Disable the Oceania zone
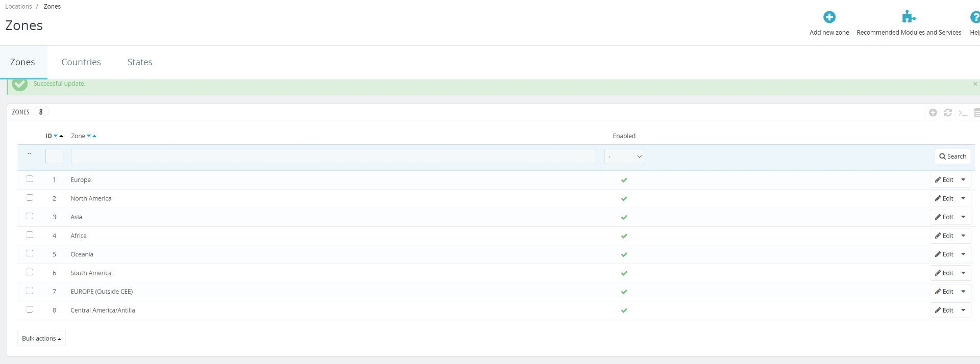 coord(624,254)
